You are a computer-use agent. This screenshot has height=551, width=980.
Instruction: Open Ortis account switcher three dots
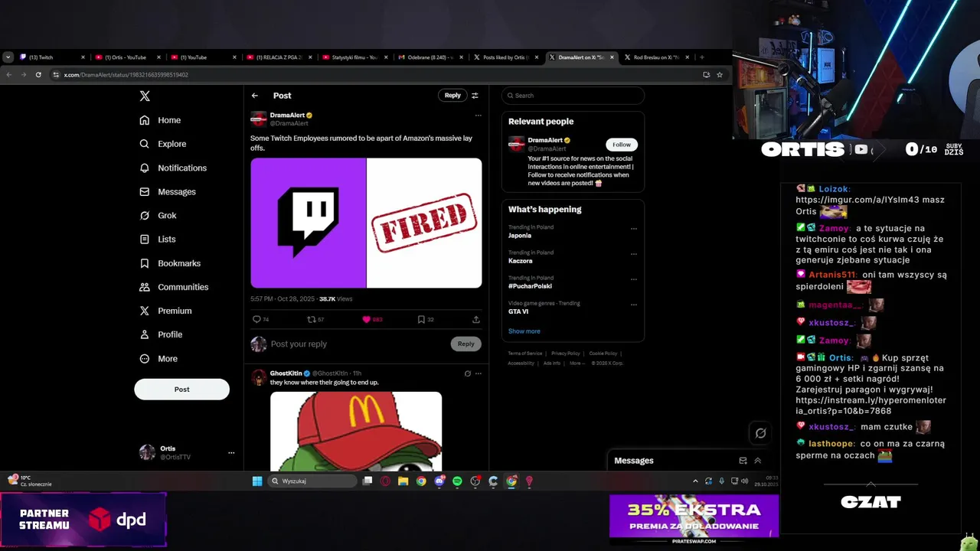(231, 453)
